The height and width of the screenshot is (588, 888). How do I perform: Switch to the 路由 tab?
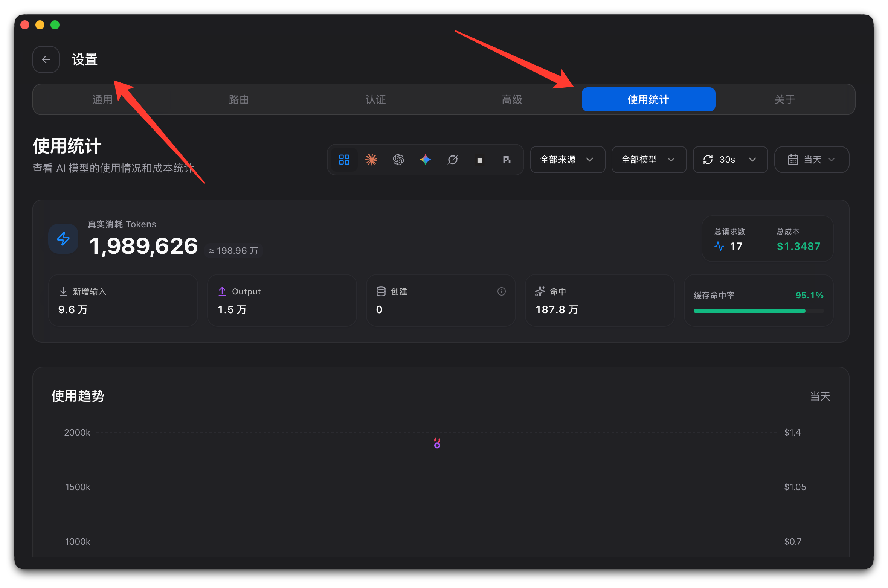pyautogui.click(x=239, y=99)
